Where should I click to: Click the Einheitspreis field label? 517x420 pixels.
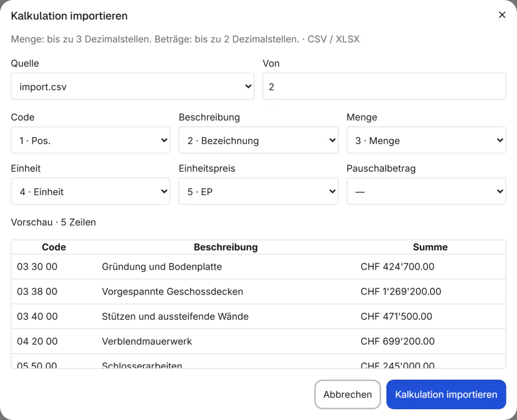[207, 168]
